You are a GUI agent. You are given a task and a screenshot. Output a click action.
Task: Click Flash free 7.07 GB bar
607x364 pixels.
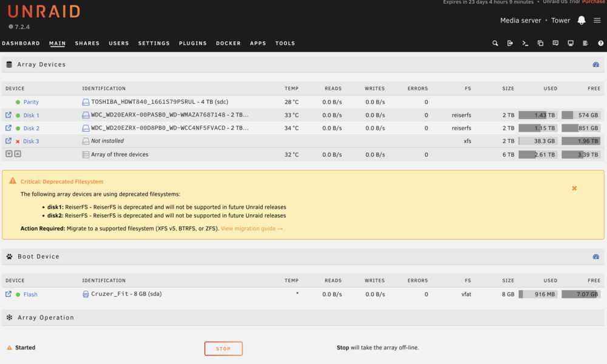coord(581,294)
